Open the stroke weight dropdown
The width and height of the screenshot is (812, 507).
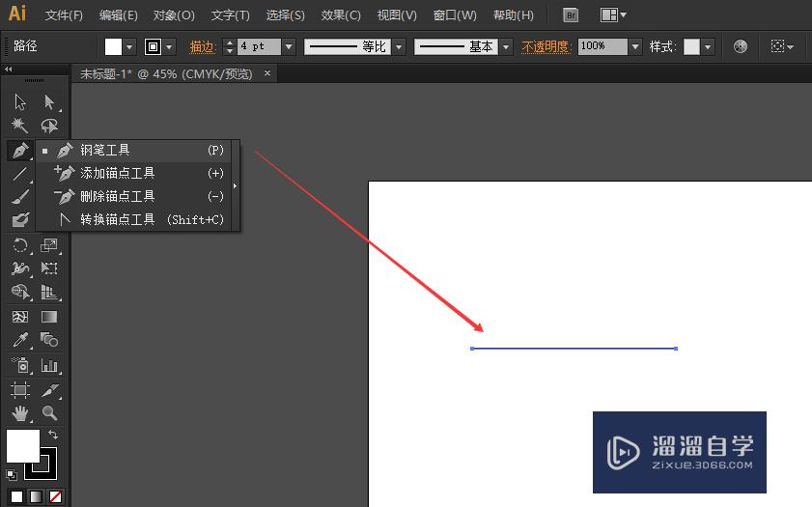click(x=289, y=47)
